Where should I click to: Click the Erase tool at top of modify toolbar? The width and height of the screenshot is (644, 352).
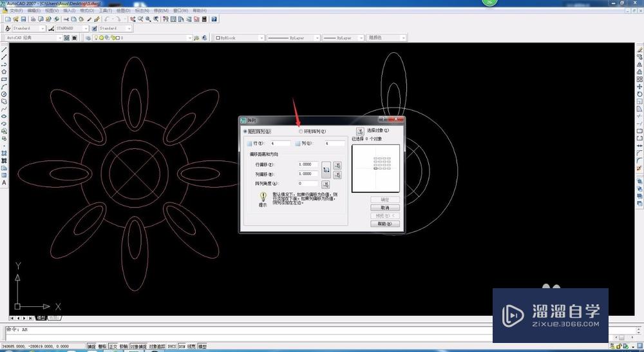coord(639,50)
